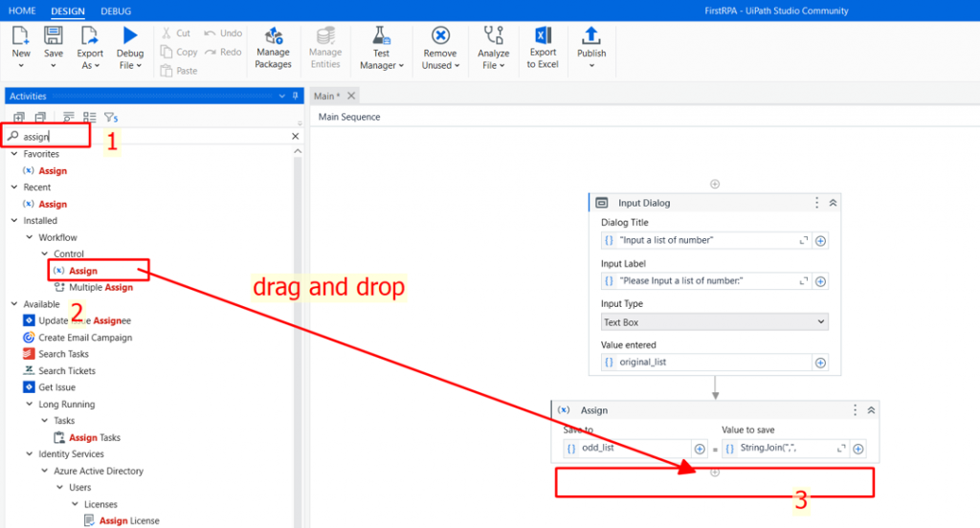This screenshot has width=980, height=528.
Task: Switch to the HOME ribbon tab
Action: tap(22, 11)
